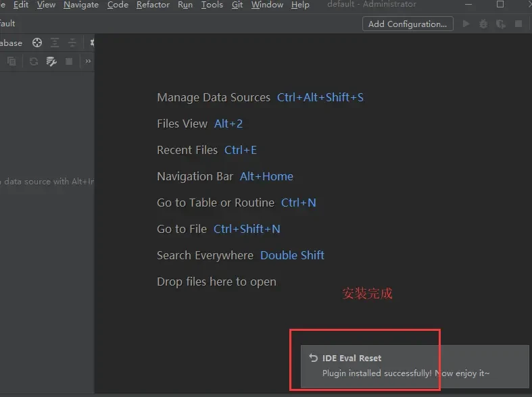The image size is (532, 397).
Task: Click Run with Coverage shield icon
Action: point(501,24)
